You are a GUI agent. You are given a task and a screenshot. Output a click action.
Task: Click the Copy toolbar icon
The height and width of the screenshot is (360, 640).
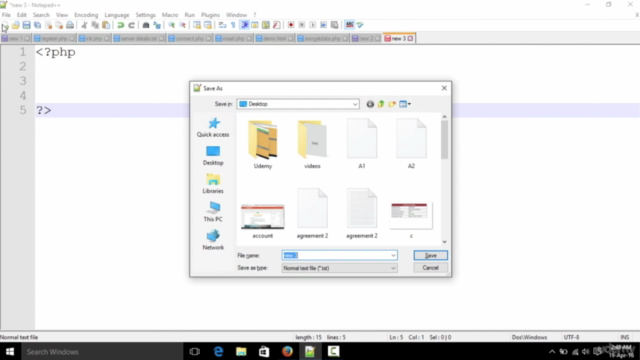click(95, 25)
